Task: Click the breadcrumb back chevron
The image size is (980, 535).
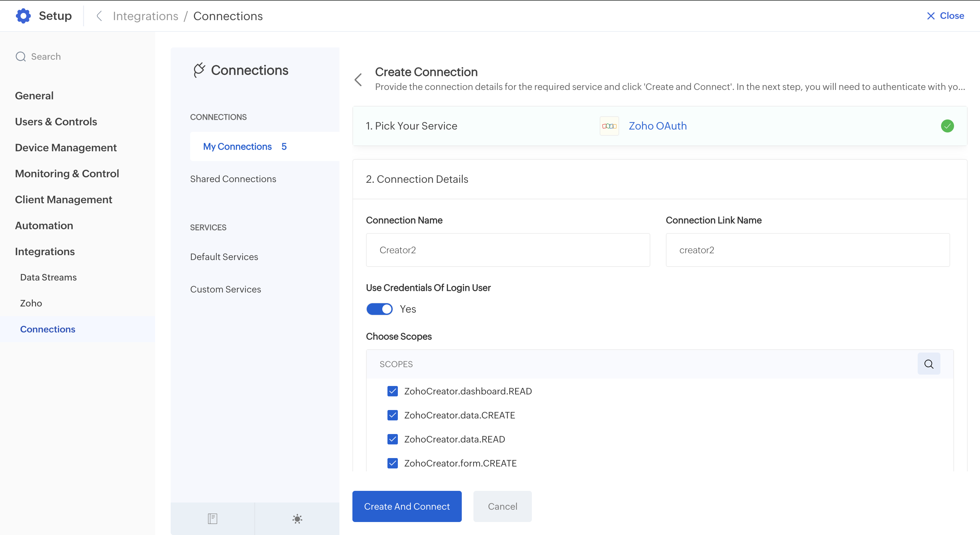Action: click(99, 16)
